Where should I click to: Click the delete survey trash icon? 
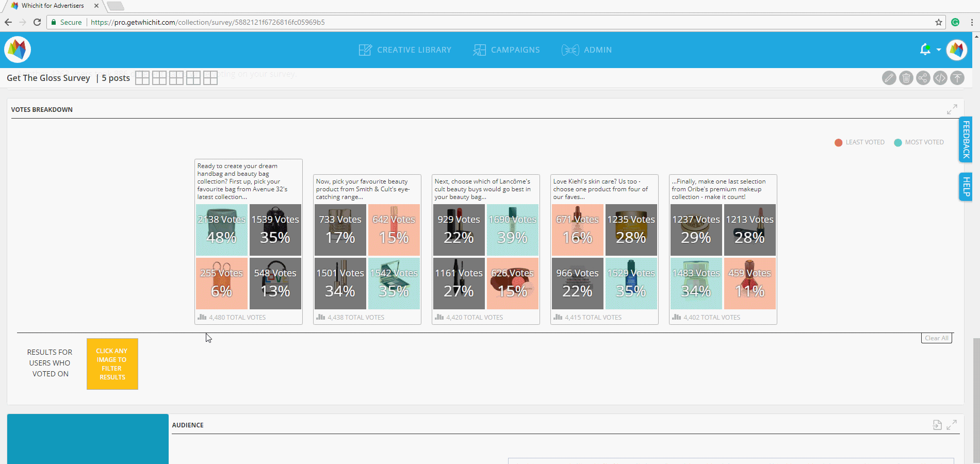(x=906, y=78)
